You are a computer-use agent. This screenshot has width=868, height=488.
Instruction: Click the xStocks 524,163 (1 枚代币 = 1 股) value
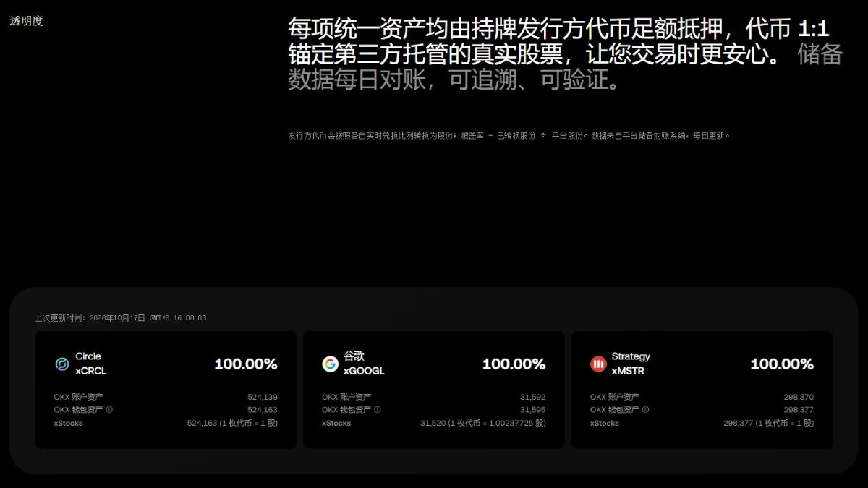click(232, 423)
